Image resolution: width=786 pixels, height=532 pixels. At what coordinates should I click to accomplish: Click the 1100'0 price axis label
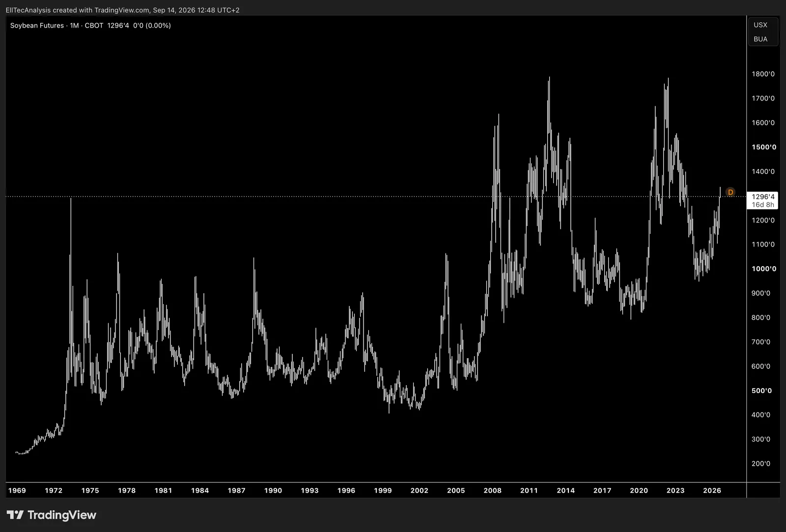[x=763, y=244]
